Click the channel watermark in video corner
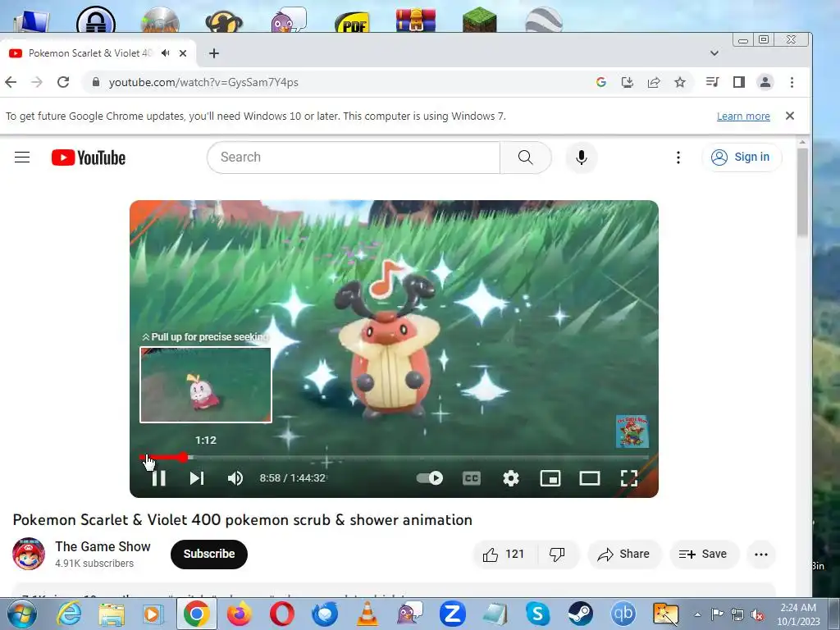The width and height of the screenshot is (840, 630). click(632, 431)
